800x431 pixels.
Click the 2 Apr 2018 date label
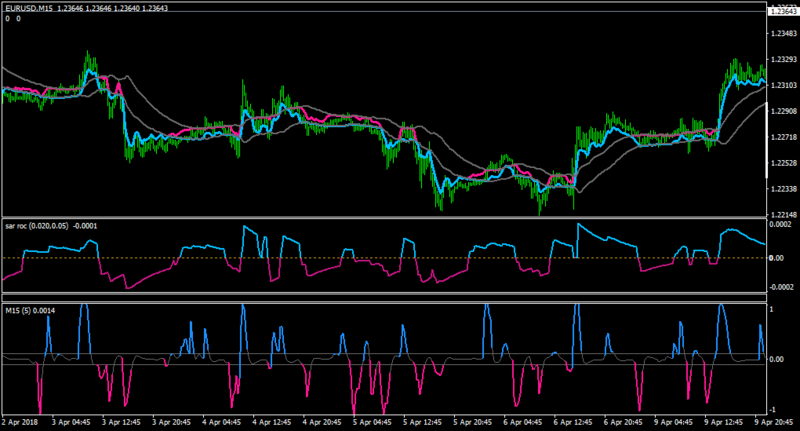point(20,422)
